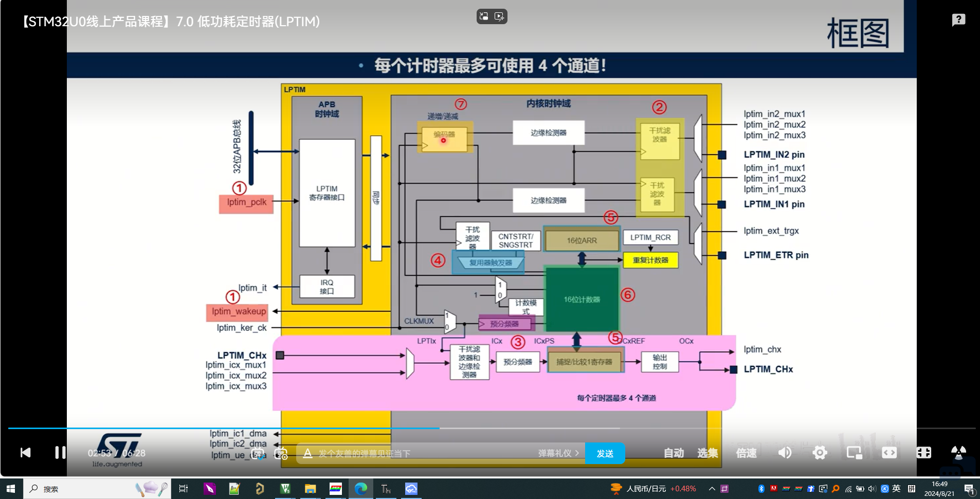Toggle web fullscreen mode
Image resolution: width=980 pixels, height=499 pixels.
pos(923,452)
